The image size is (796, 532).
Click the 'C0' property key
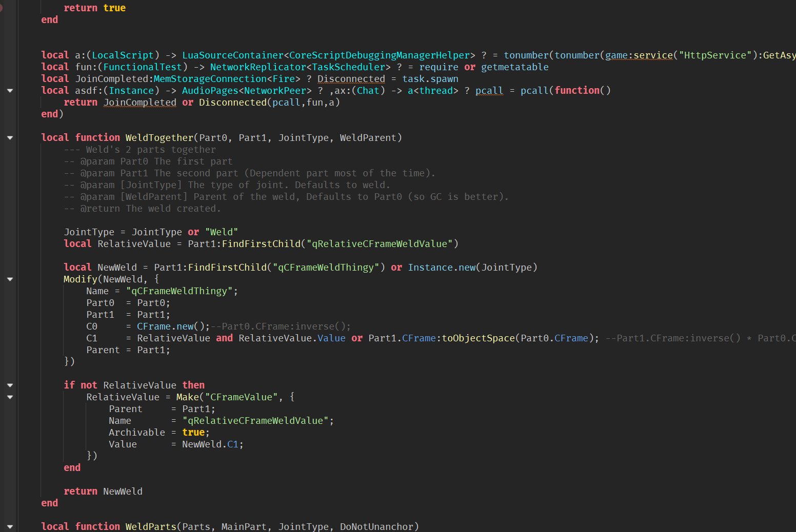pyautogui.click(x=92, y=326)
